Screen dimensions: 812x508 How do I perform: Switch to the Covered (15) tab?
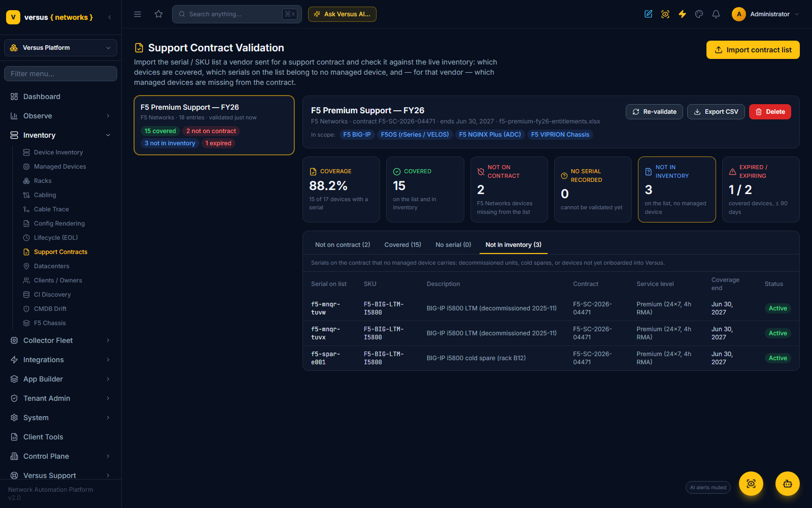point(403,245)
